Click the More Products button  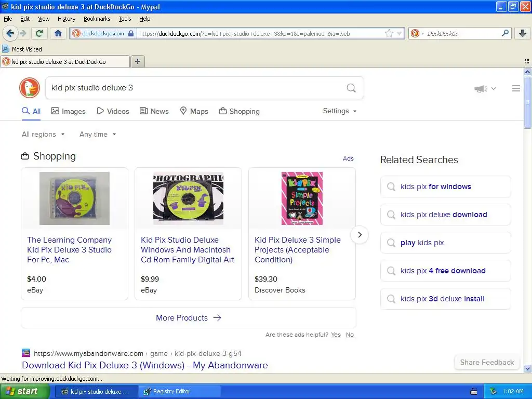188,317
